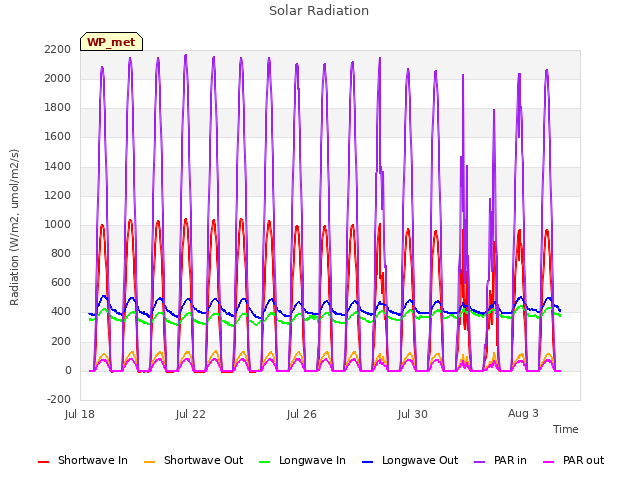The height and width of the screenshot is (480, 640).
Task: Click the 1000 y-axis tick label
Action: [x=58, y=224]
